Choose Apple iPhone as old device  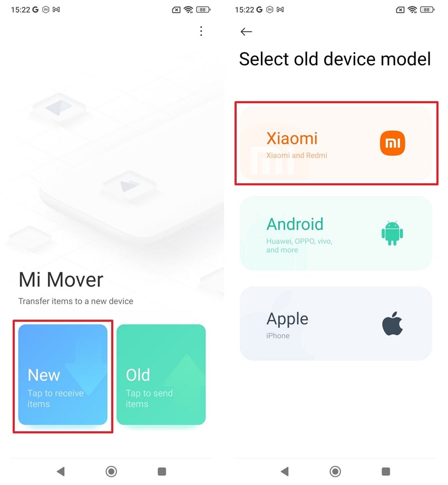coord(336,323)
